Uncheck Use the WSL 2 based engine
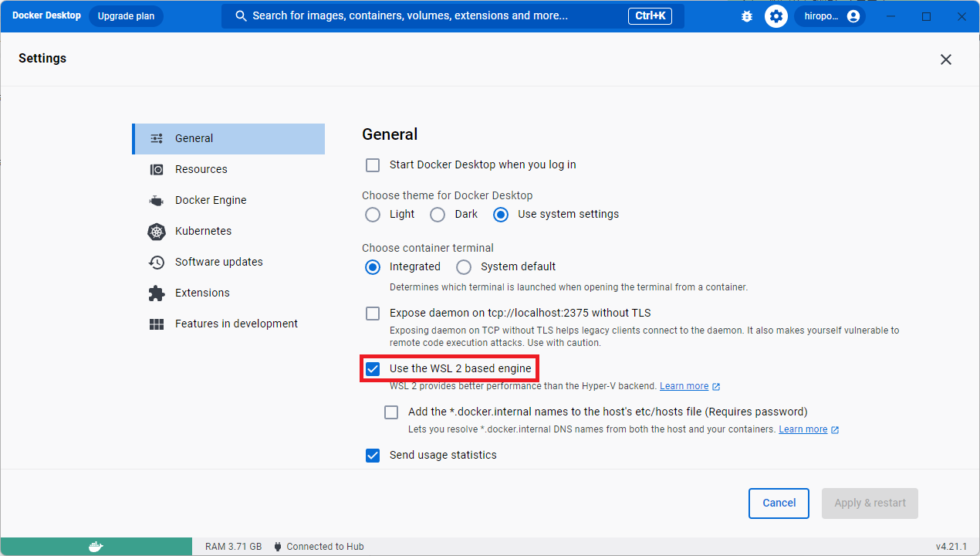This screenshot has width=980, height=556. point(373,369)
